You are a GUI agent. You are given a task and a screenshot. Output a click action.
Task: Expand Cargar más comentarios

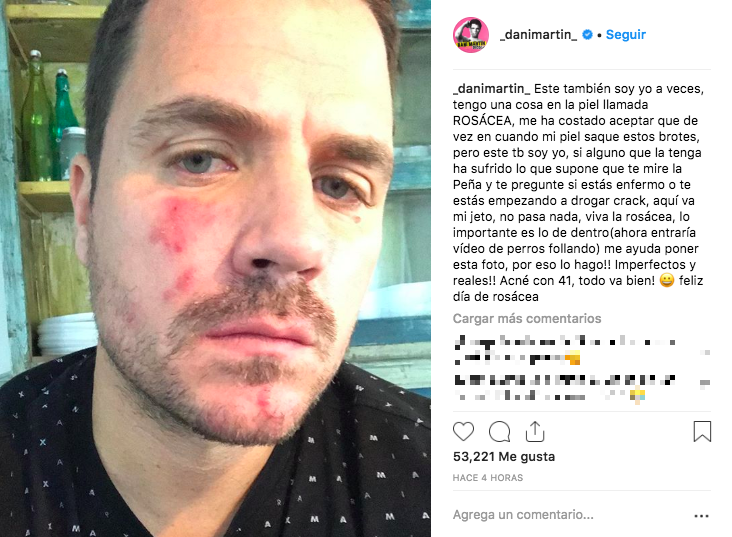click(527, 318)
